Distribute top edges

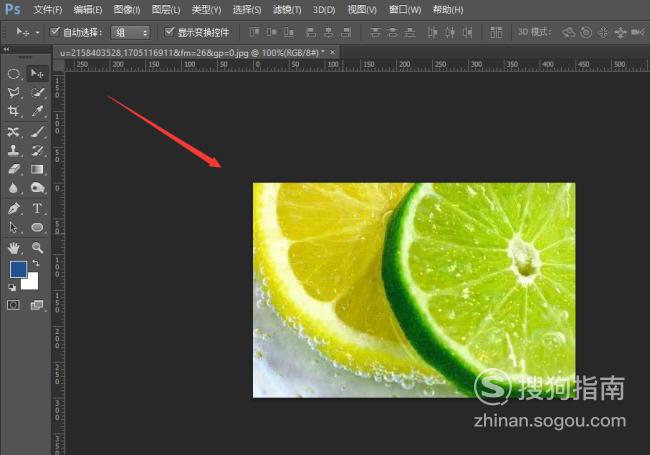(x=375, y=32)
